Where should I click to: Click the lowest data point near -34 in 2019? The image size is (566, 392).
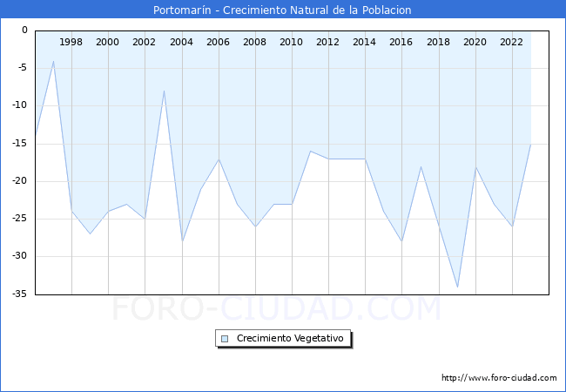click(x=457, y=287)
